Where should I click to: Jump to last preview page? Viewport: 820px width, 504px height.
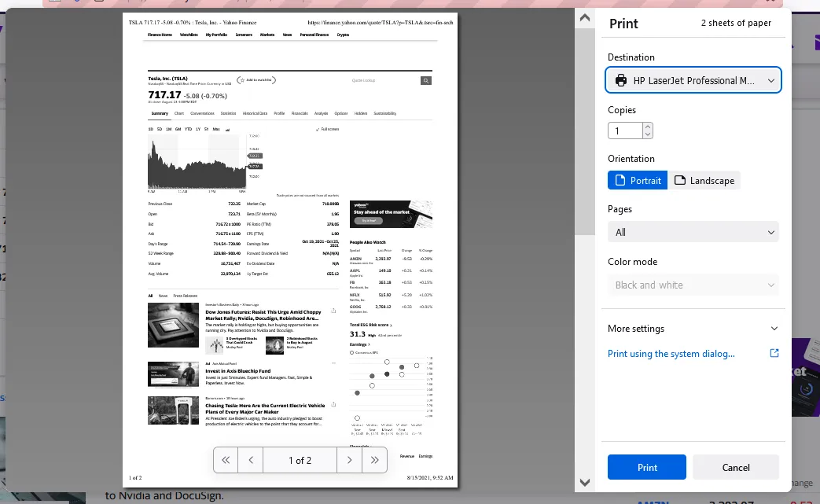point(374,460)
